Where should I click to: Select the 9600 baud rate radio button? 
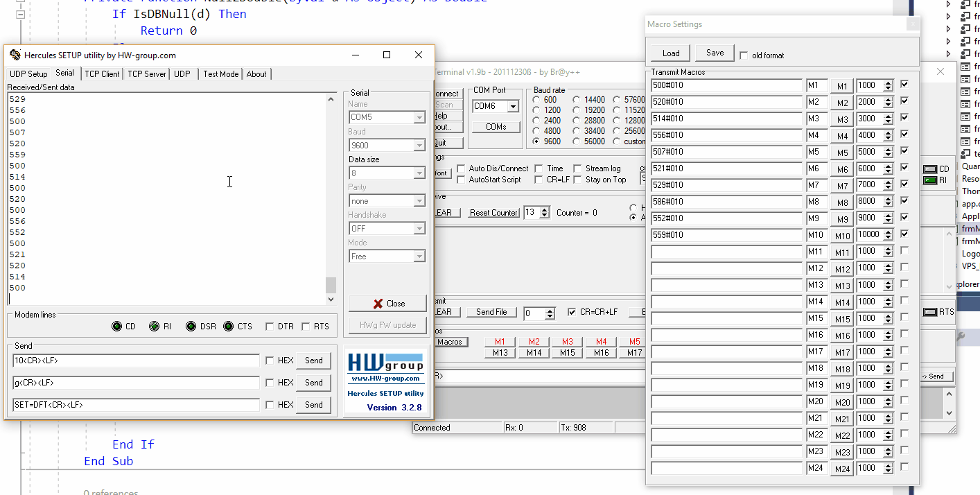pyautogui.click(x=537, y=141)
